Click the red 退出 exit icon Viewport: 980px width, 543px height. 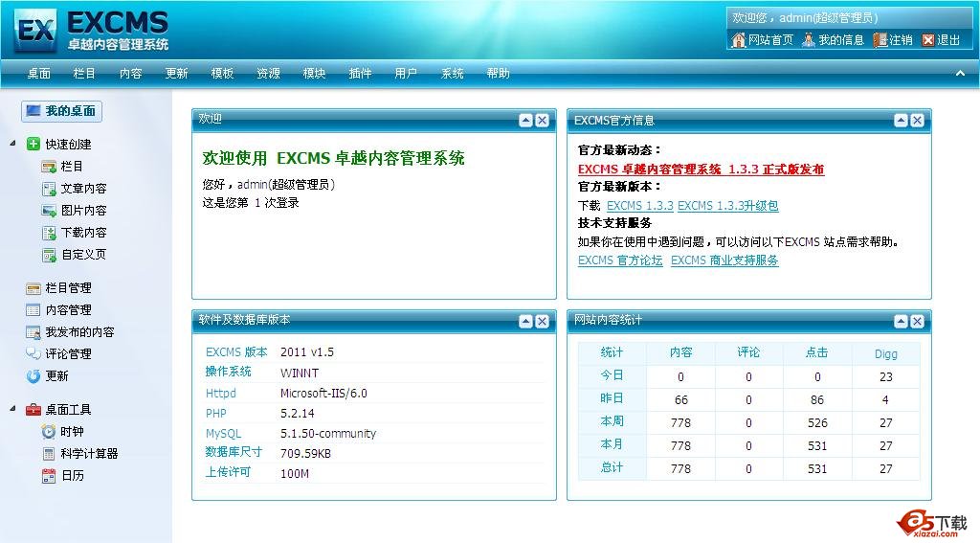click(928, 40)
